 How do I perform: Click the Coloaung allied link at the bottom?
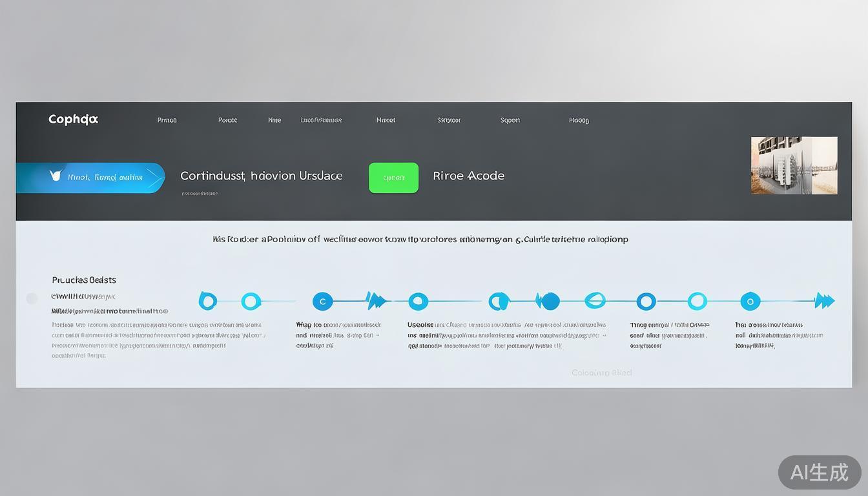(x=601, y=372)
